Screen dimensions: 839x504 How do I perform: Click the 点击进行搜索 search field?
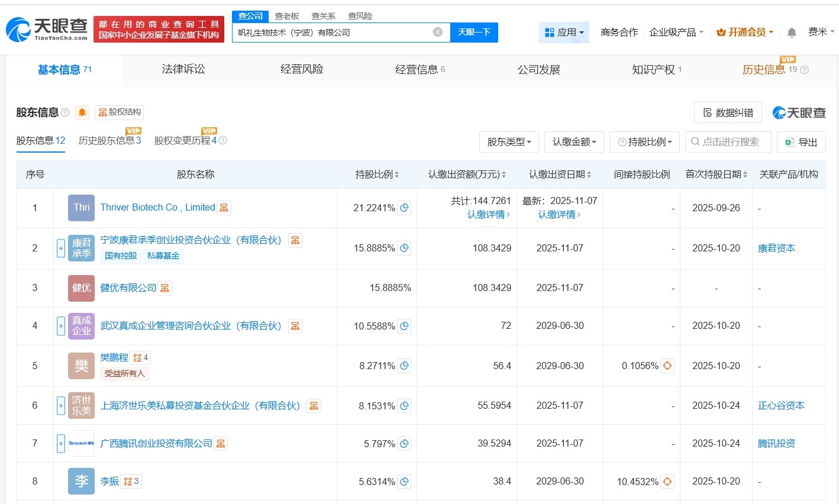coord(728,141)
